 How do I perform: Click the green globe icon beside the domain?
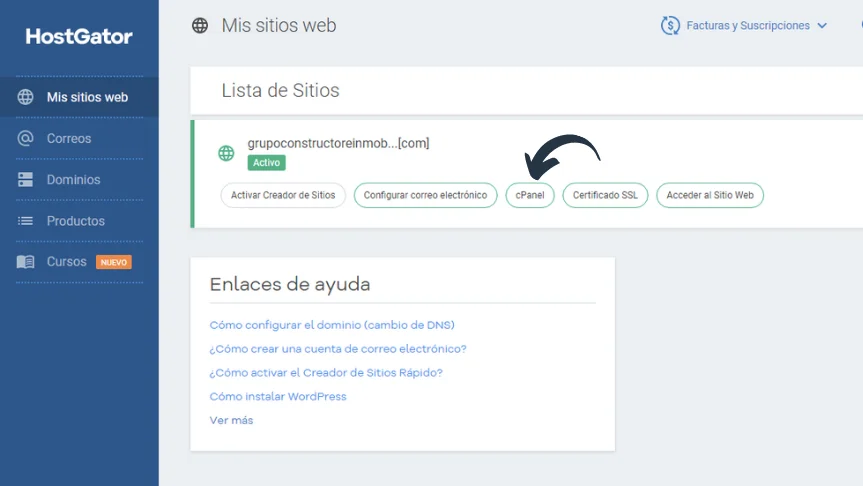(226, 153)
